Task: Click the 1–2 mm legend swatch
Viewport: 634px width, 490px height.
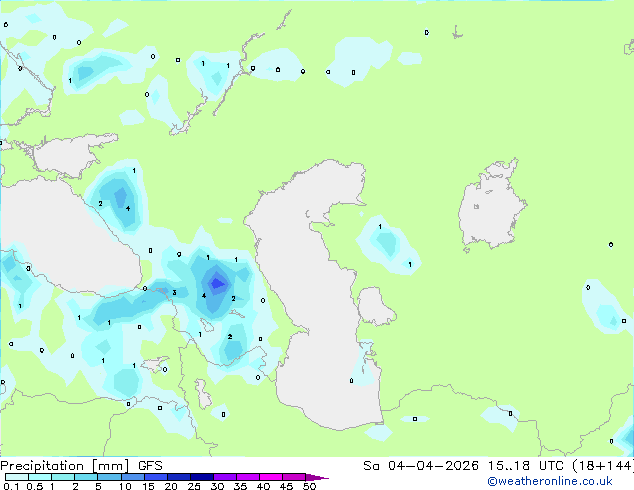Action: point(63,477)
